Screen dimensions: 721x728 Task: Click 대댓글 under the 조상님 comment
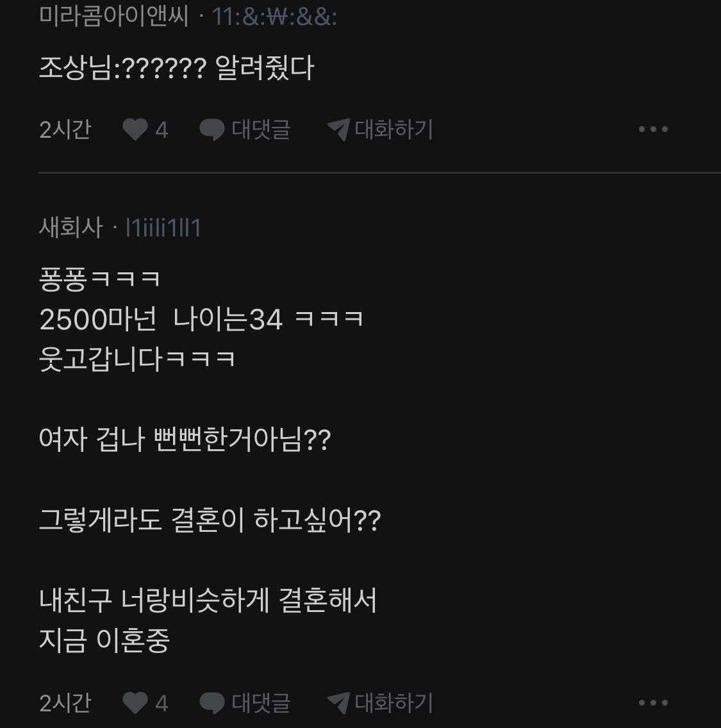pyautogui.click(x=261, y=129)
